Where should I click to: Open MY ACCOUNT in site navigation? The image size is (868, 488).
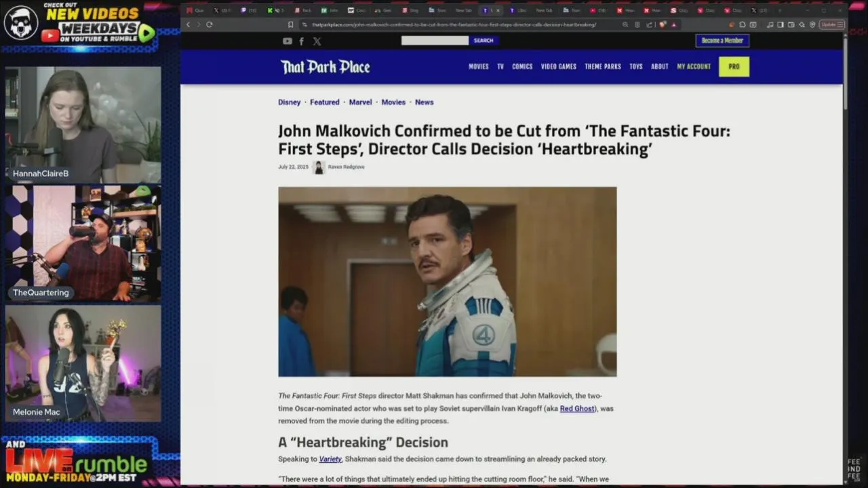pyautogui.click(x=694, y=66)
